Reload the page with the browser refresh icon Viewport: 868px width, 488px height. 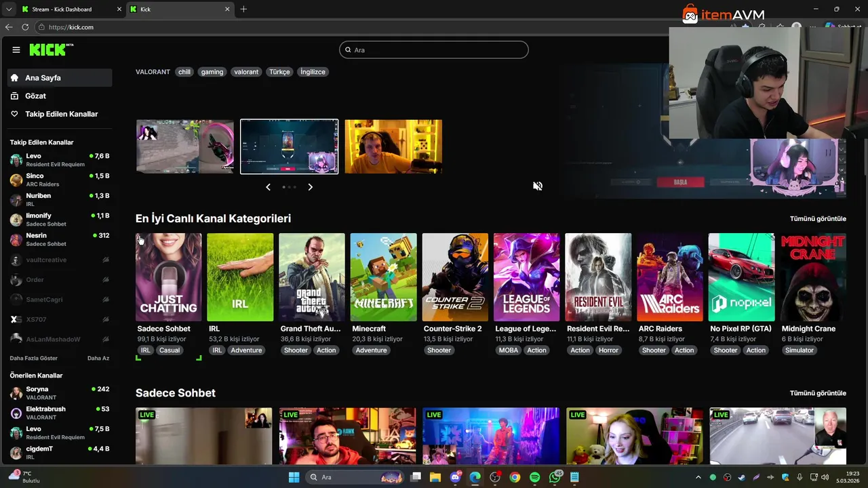(x=25, y=27)
